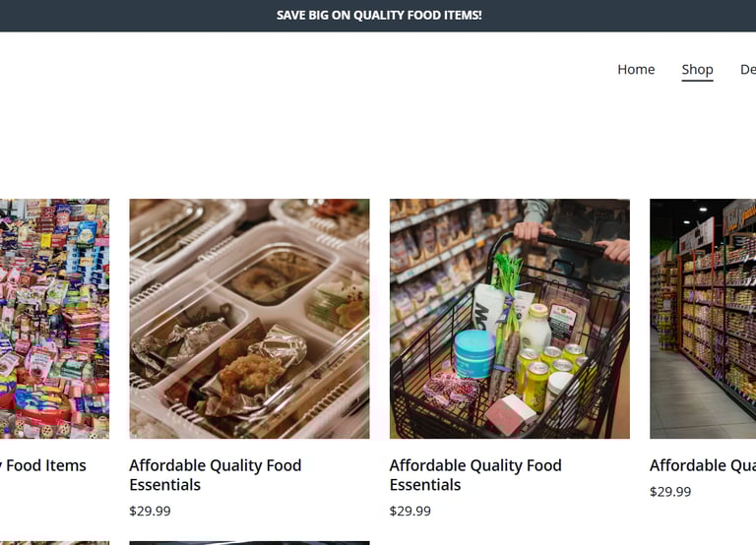Open the grocery store aisle product photo
The height and width of the screenshot is (545, 756).
tap(703, 319)
